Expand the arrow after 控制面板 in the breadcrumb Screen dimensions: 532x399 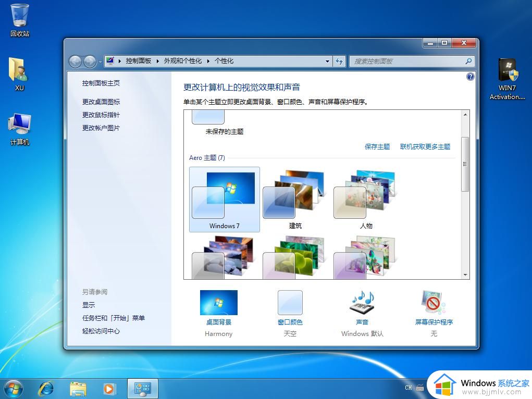158,61
